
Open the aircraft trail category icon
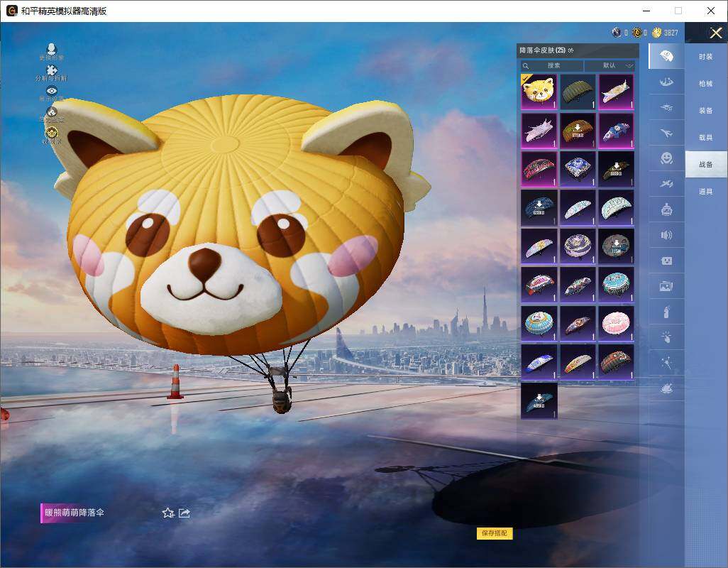[x=666, y=184]
